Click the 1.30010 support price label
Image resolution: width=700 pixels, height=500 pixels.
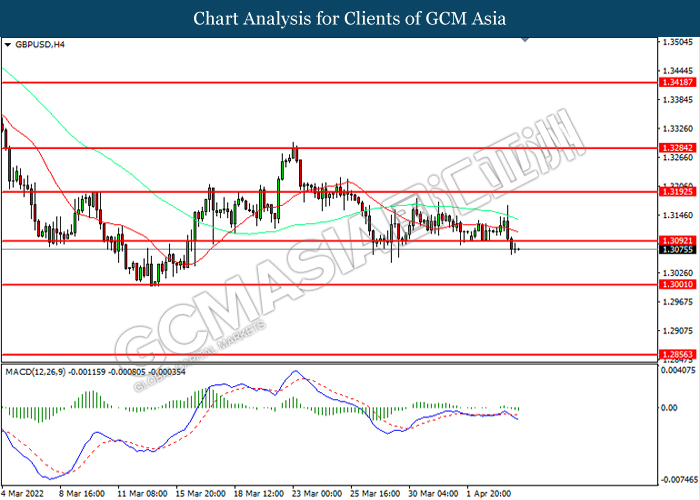(x=678, y=284)
